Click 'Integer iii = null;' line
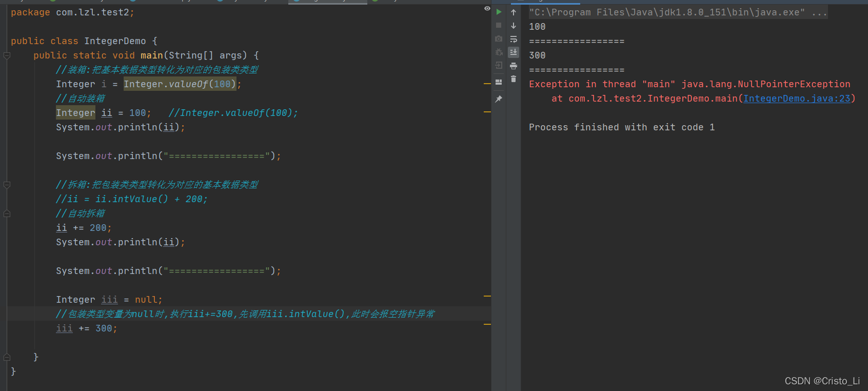The height and width of the screenshot is (391, 868). coord(109,300)
